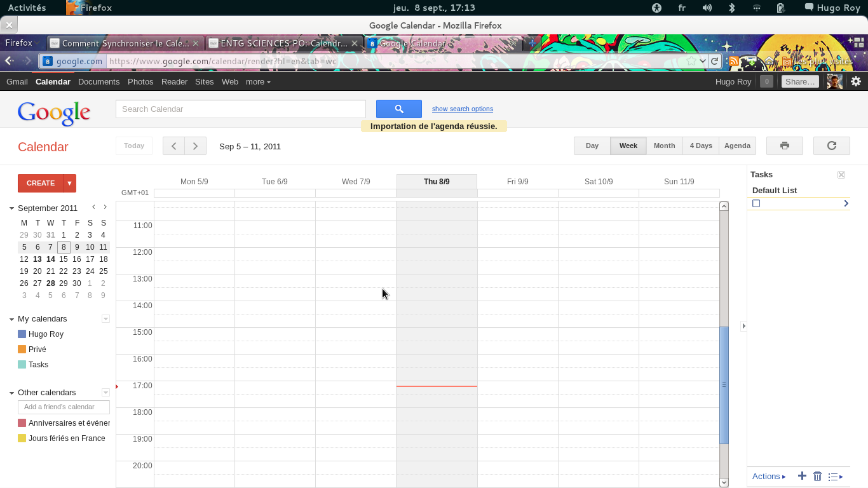This screenshot has width=868, height=488.
Task: Open Other calendars options dropdown
Action: pyautogui.click(x=105, y=393)
